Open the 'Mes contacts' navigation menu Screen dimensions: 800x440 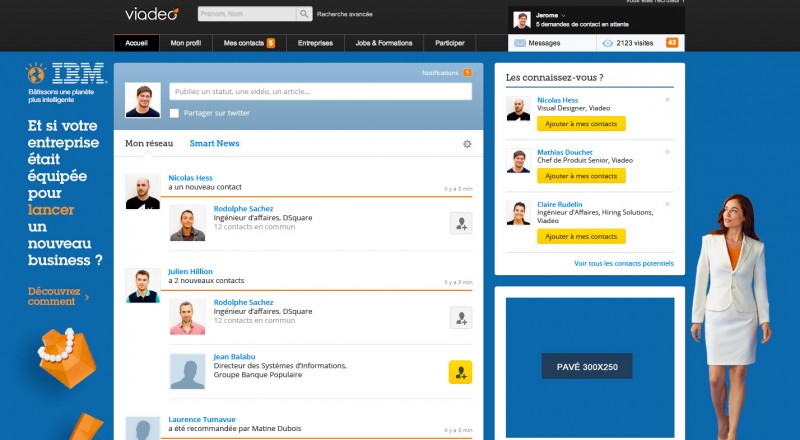coord(249,43)
